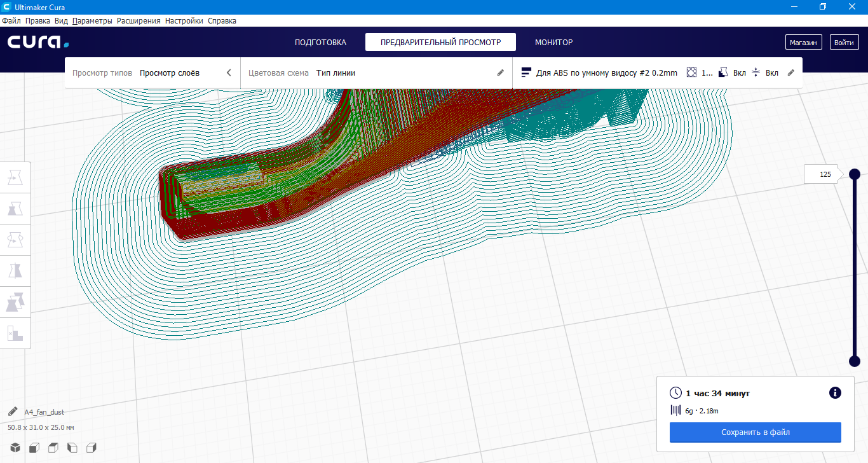Edit model name pencil icon
This screenshot has height=463, width=868.
point(13,411)
